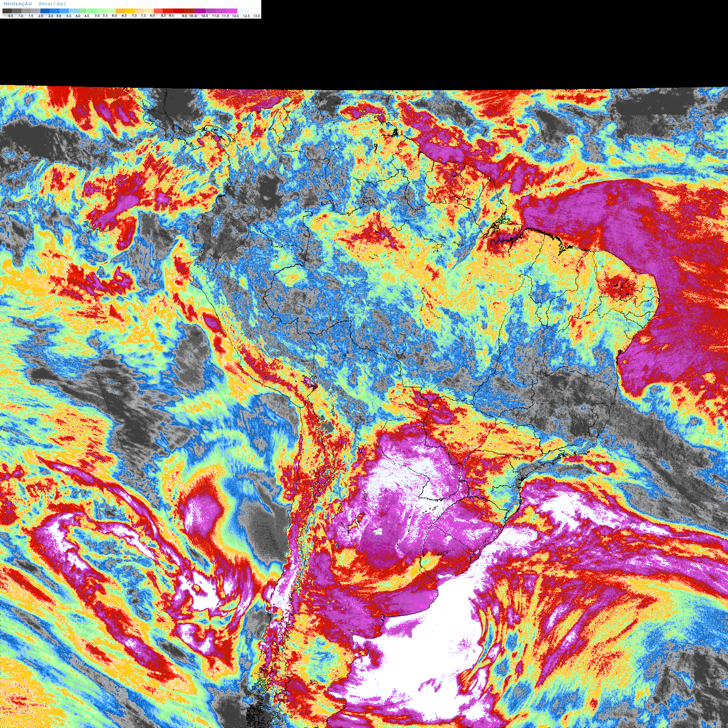Click the 8.5 legend value
Screen dimensions: 728x728
pos(163,15)
